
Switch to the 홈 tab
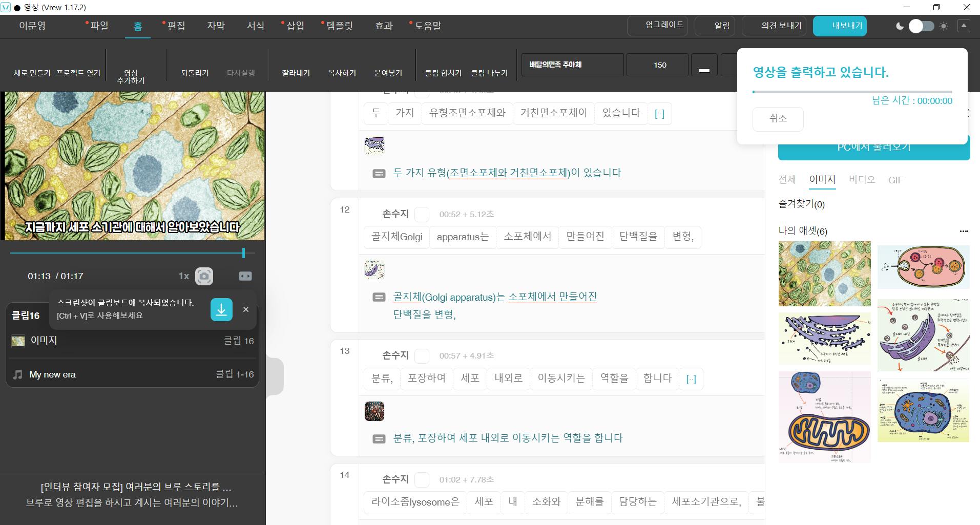point(138,26)
